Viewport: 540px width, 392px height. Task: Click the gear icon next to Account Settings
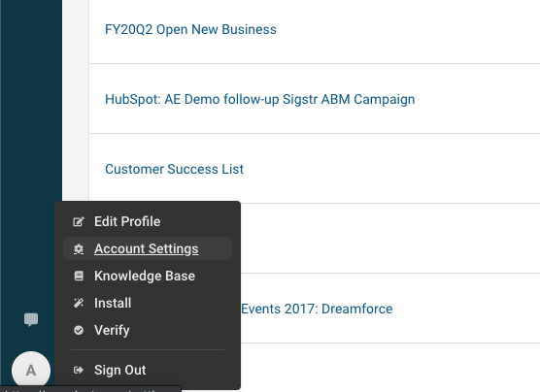click(x=79, y=248)
